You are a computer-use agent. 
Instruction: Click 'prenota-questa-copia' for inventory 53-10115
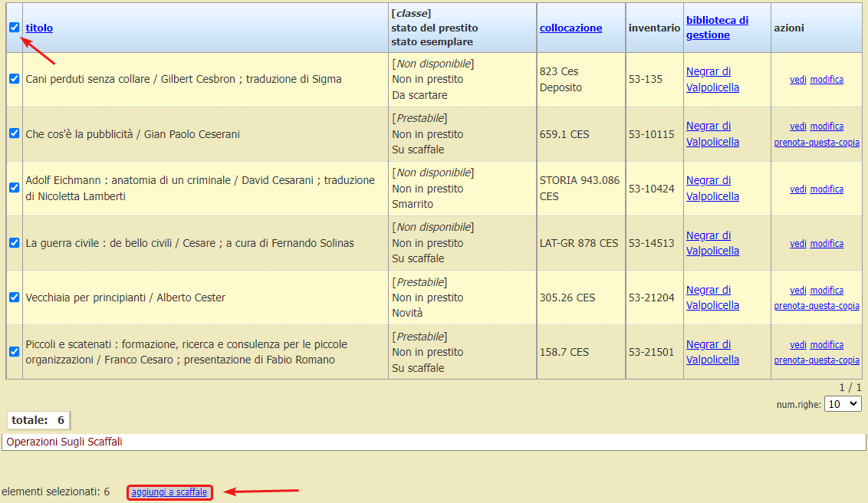817,143
